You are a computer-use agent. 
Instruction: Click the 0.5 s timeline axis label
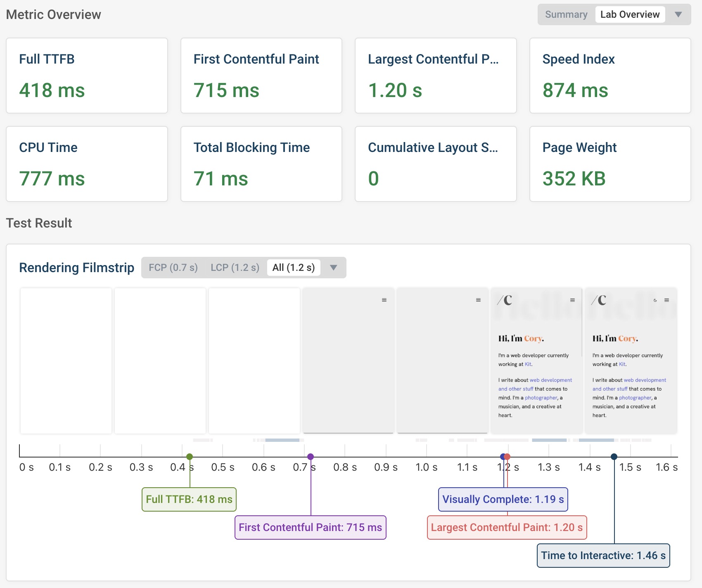tap(223, 467)
